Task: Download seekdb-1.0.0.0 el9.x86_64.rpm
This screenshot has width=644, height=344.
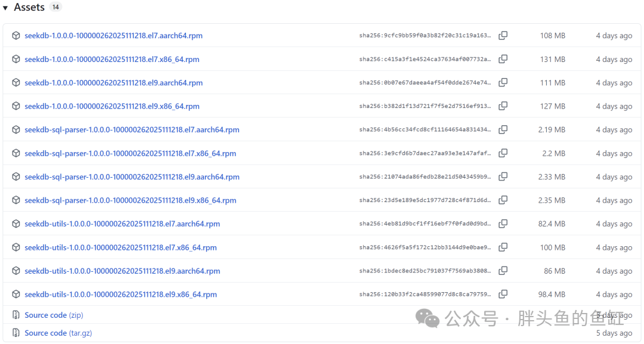Action: 112,106
